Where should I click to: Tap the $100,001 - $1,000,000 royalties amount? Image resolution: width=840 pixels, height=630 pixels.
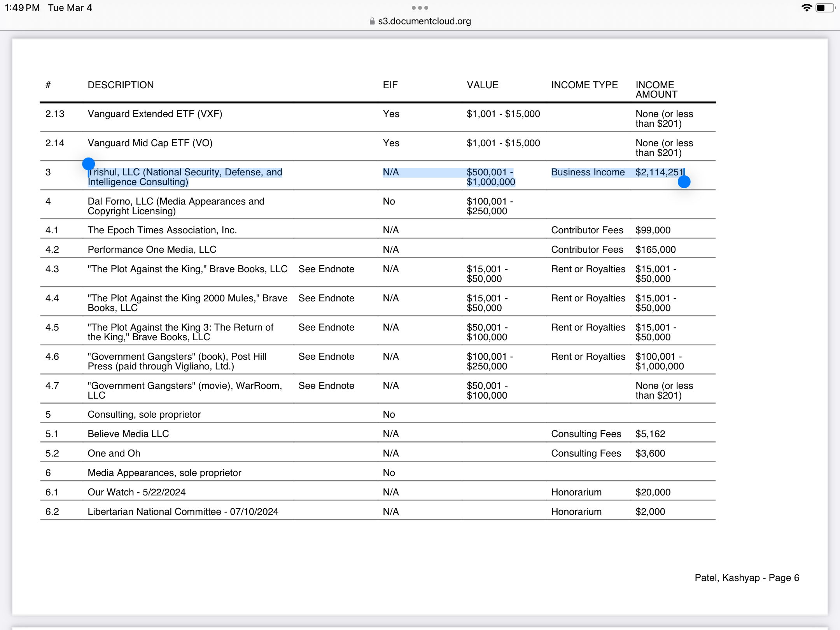660,361
